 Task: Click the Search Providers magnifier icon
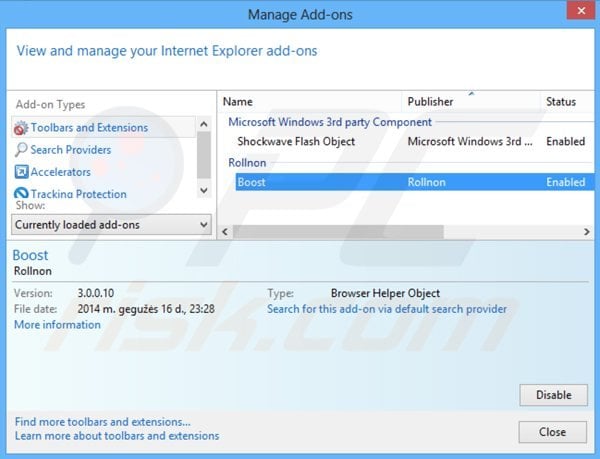click(x=21, y=150)
